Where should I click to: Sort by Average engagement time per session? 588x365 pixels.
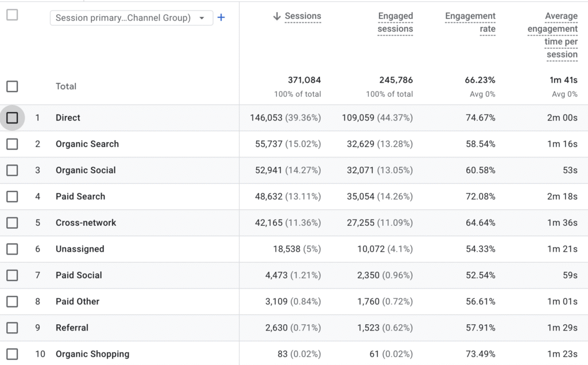[552, 35]
